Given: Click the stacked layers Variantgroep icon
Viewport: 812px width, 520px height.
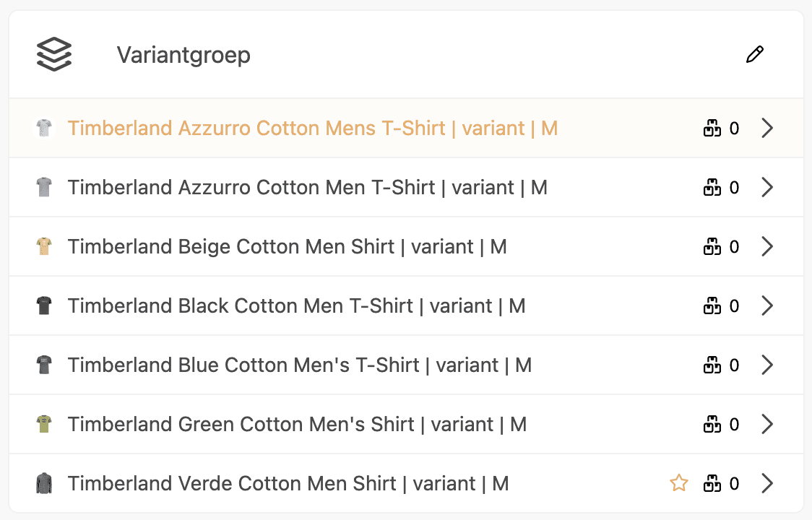Looking at the screenshot, I should point(54,55).
